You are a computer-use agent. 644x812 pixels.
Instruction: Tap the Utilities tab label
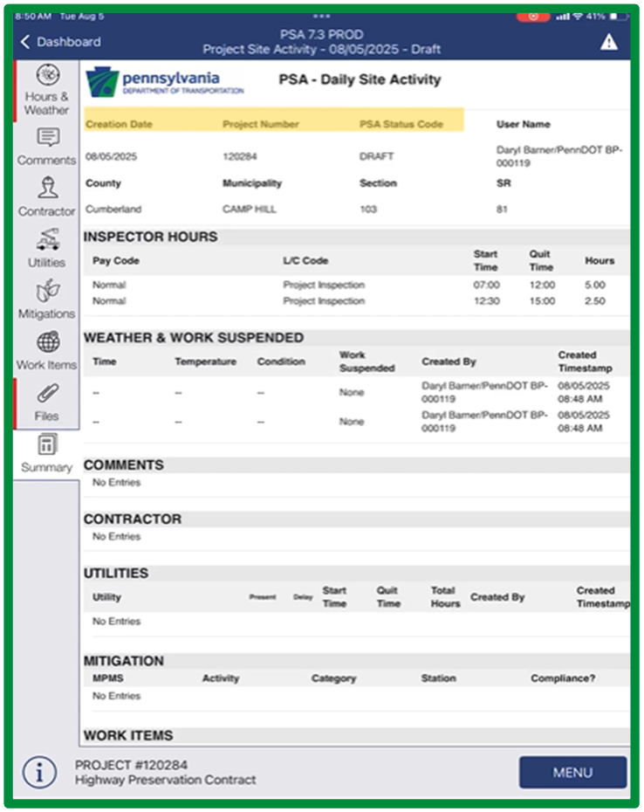coord(46,263)
